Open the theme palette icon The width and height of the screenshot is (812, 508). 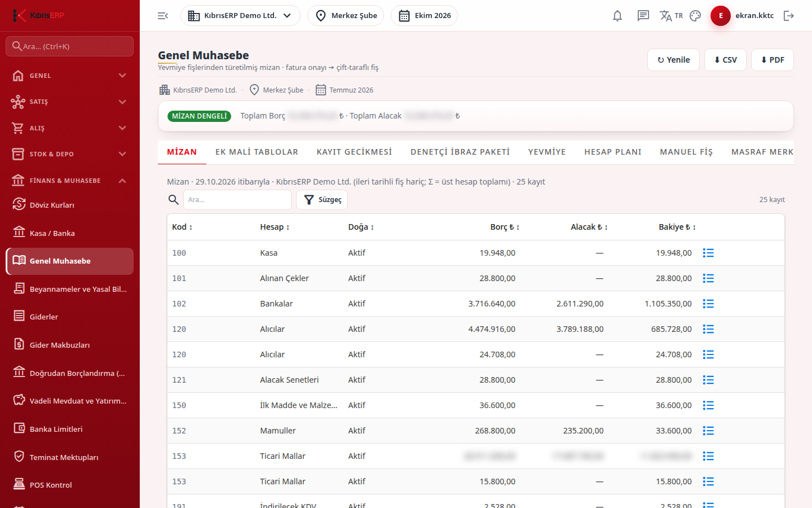[695, 16]
